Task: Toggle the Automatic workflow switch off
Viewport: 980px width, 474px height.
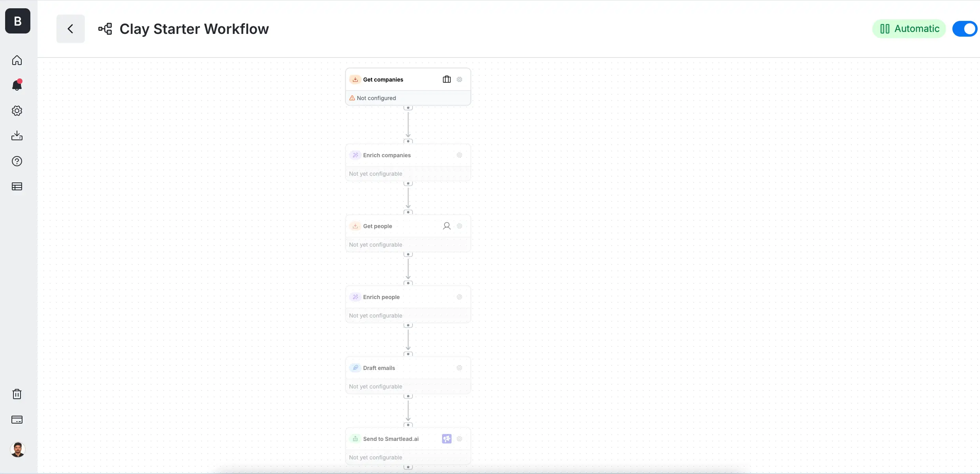Action: pos(964,29)
